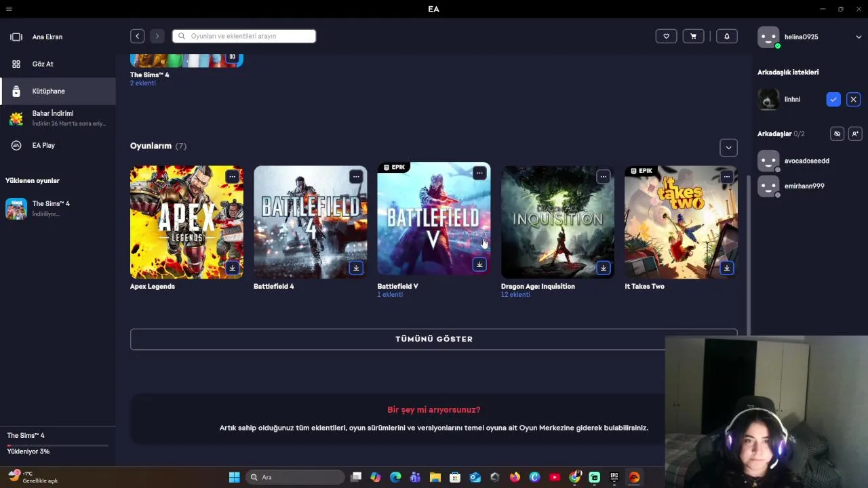Open the Dragon Age: Inquisition cover art
Image resolution: width=868 pixels, height=488 pixels.
coord(557,222)
